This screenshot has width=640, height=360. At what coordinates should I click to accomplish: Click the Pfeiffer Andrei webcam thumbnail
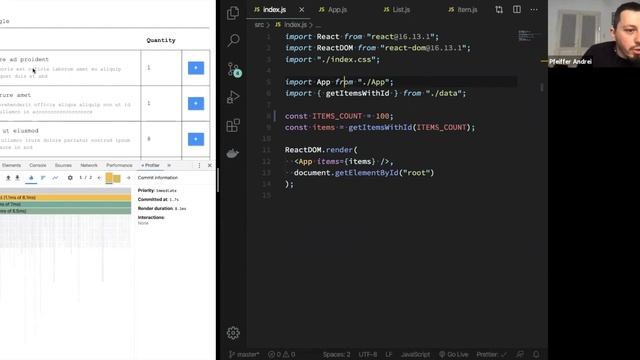594,33
